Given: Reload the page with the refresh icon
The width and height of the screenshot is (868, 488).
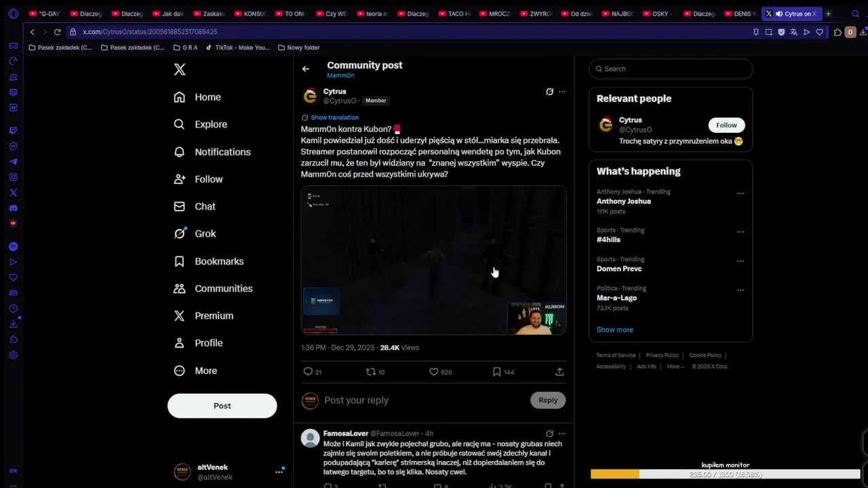Looking at the screenshot, I should 57,32.
